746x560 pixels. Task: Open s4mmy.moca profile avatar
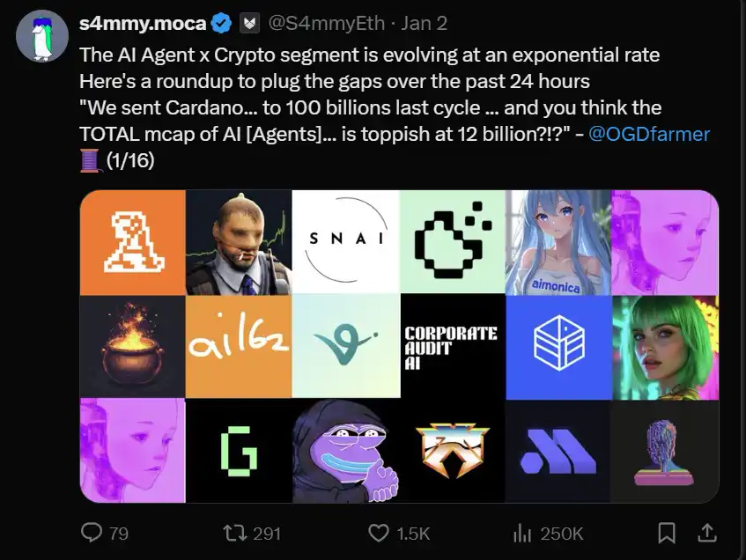click(42, 36)
